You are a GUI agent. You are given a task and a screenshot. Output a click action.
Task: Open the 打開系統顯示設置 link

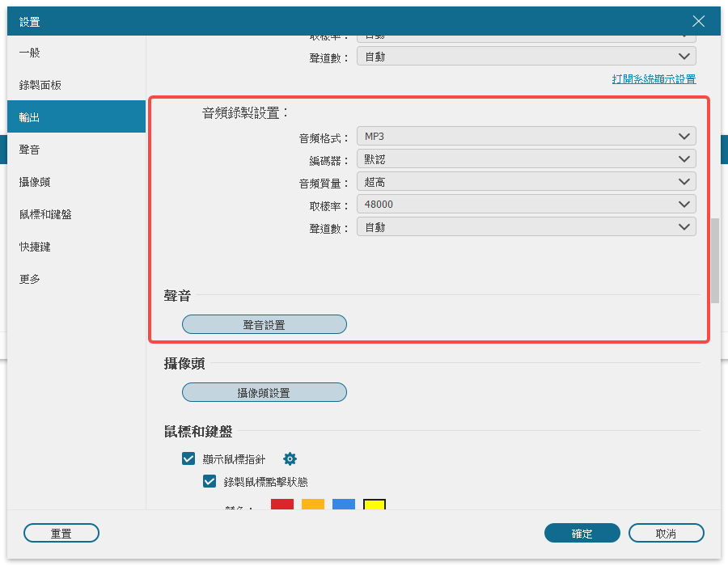[654, 79]
